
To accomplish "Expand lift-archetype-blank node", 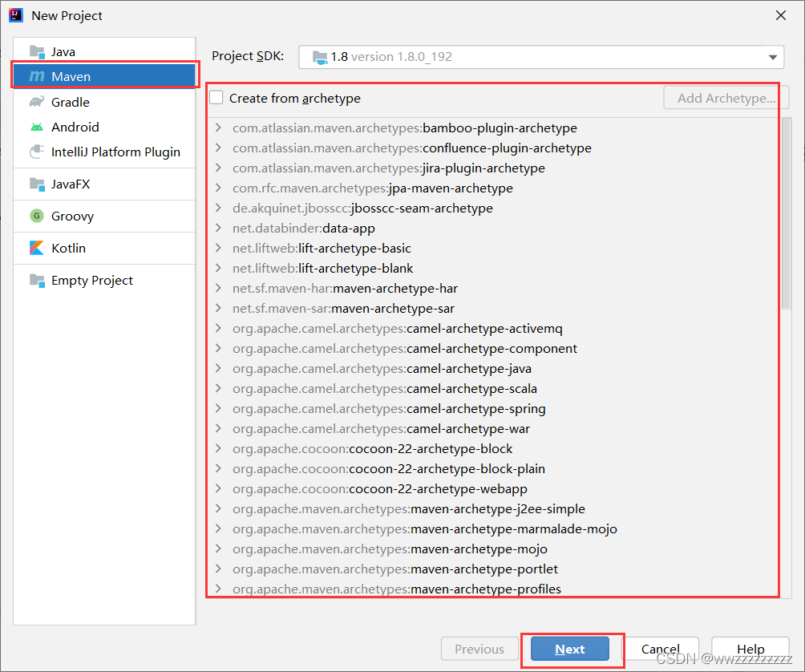I will (218, 268).
